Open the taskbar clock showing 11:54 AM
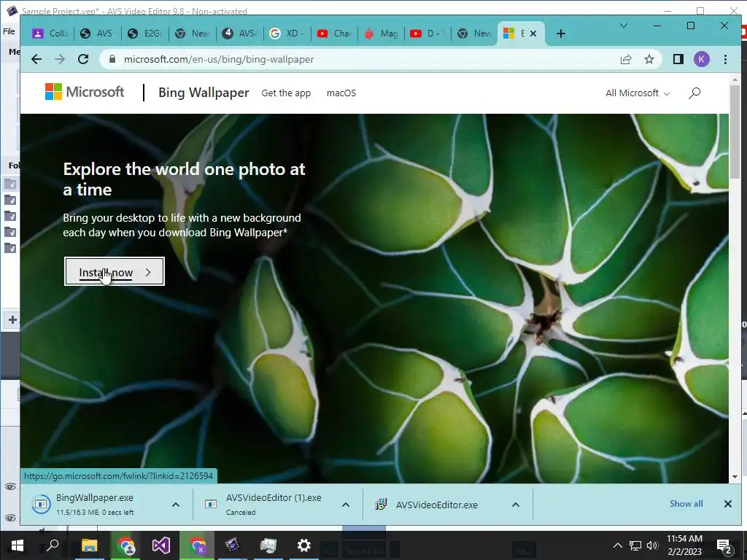The width and height of the screenshot is (747, 560). click(x=684, y=545)
